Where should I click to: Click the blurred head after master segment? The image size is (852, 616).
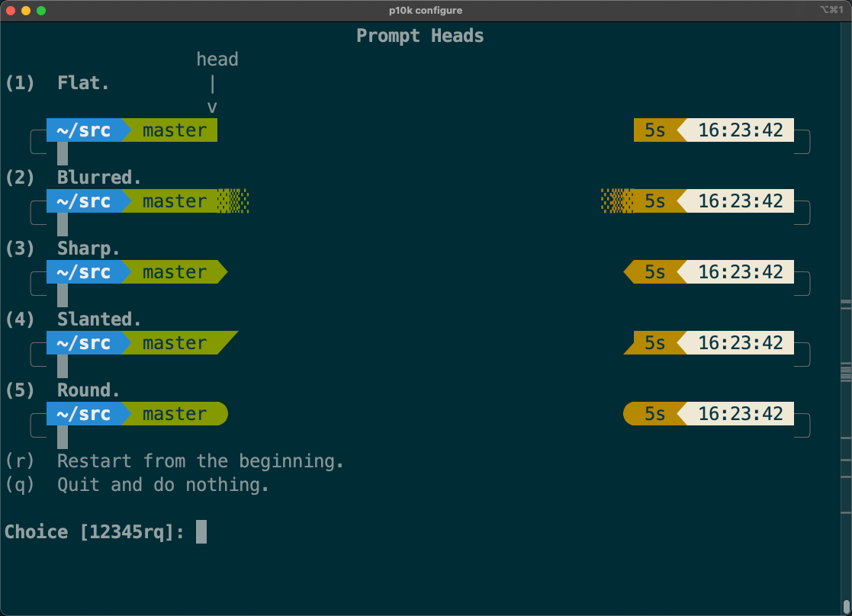[233, 201]
